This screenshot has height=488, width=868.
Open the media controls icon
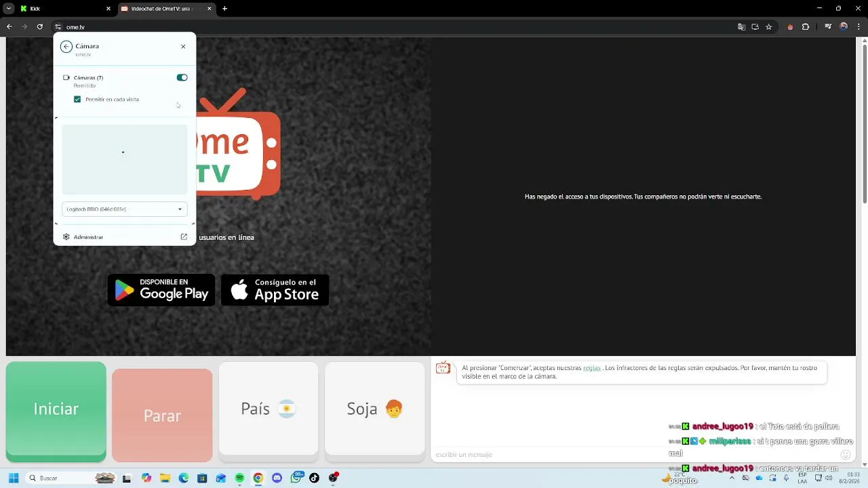point(829,27)
